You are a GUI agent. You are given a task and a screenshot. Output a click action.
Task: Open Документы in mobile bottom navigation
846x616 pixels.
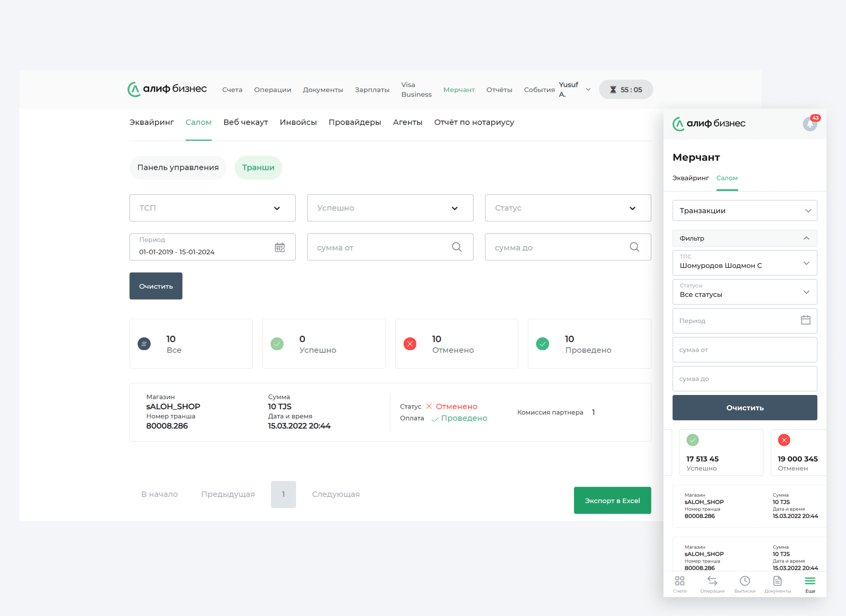pos(778,584)
